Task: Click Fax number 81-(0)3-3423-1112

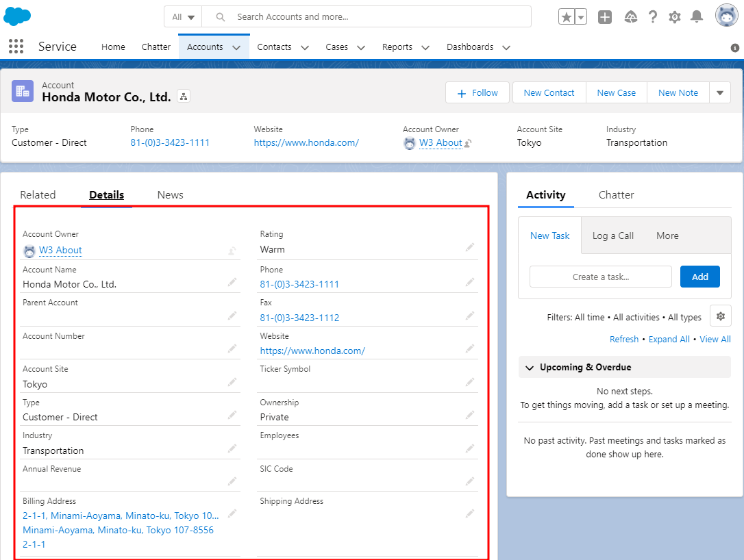Action: tap(299, 318)
